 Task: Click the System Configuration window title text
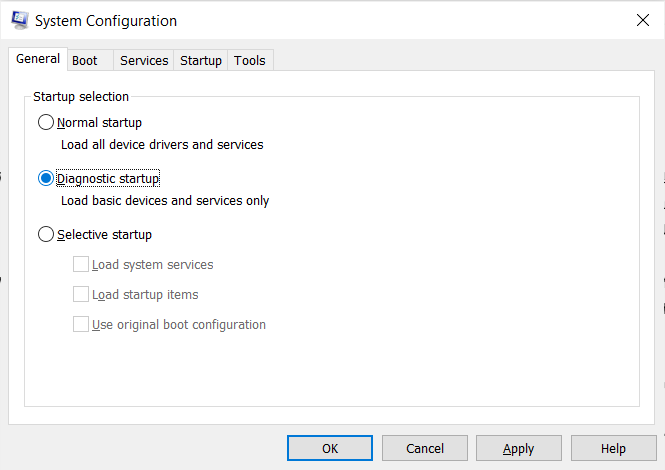(x=106, y=21)
